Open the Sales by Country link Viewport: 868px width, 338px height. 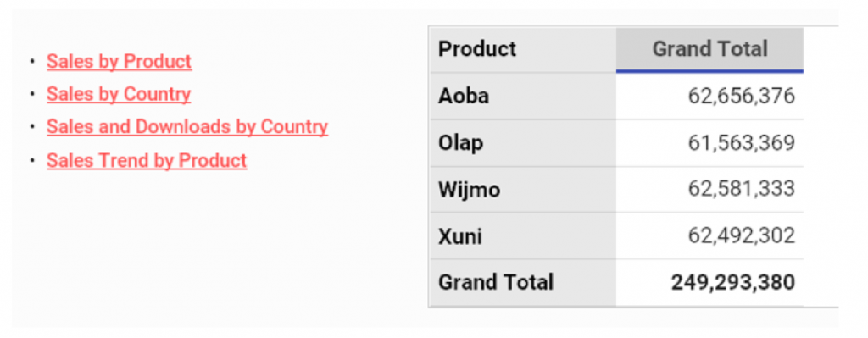pos(119,94)
